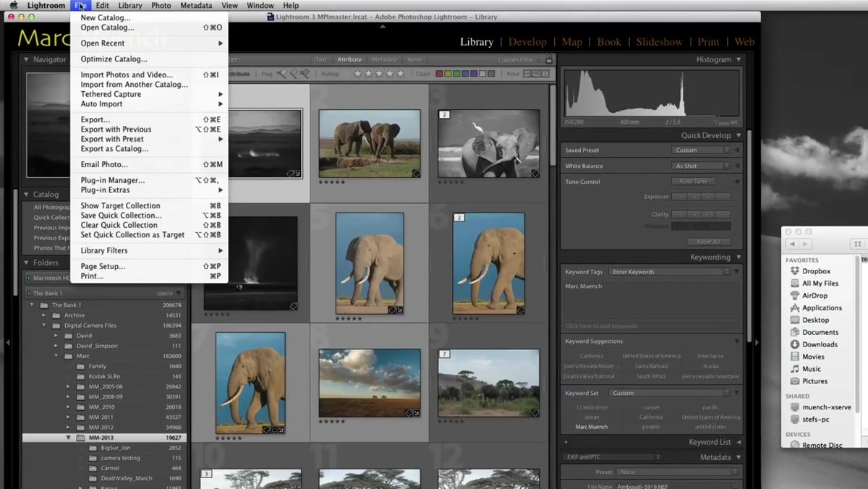This screenshot has height=489, width=868.
Task: Click the Dropbox icon in Finder sidebar
Action: click(x=795, y=271)
